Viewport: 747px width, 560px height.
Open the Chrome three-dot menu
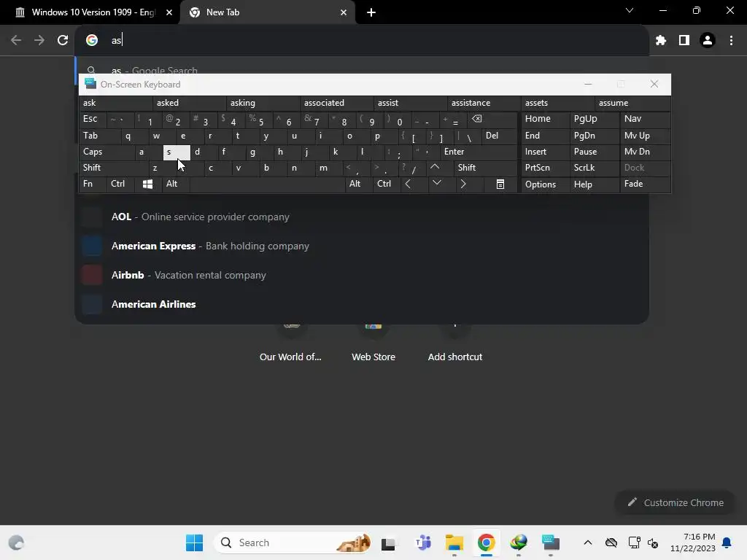[x=731, y=40]
